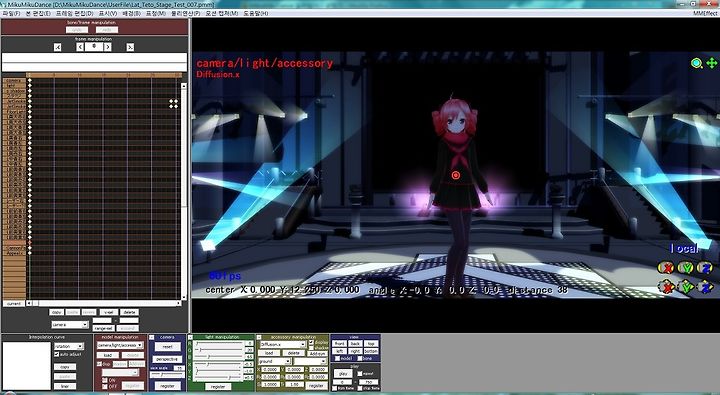Open ground dropdown in accessory manipulation
Screen dimensions: 720x395
[275, 361]
